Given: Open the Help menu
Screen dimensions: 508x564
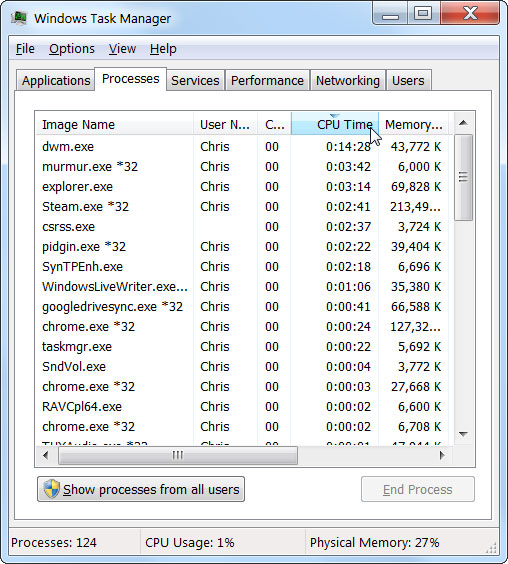Looking at the screenshot, I should [x=163, y=49].
